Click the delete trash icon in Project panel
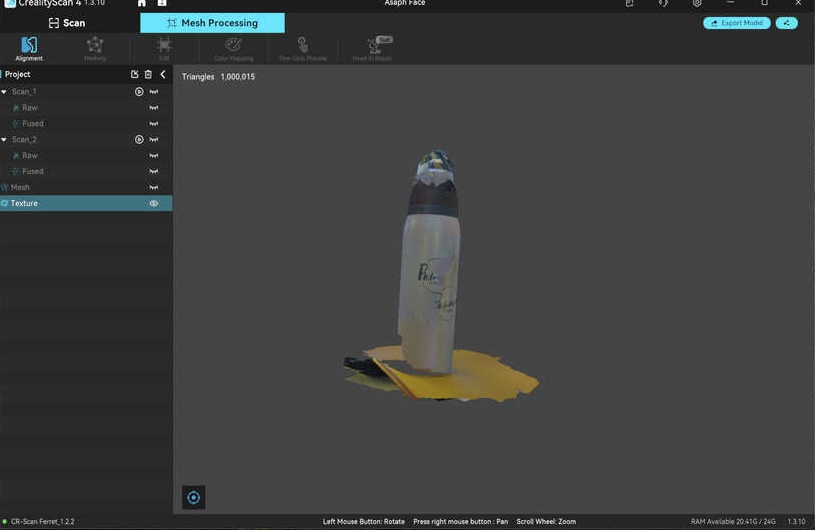Image resolution: width=815 pixels, height=530 pixels. point(148,74)
